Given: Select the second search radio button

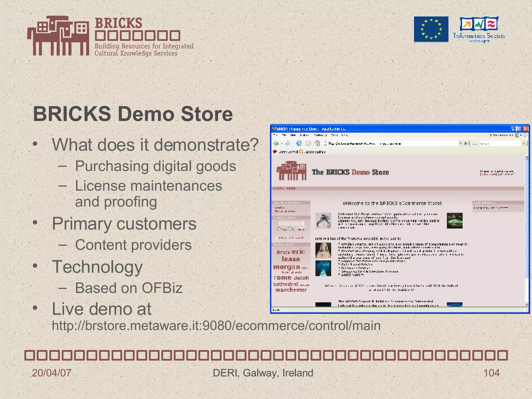Looking at the screenshot, I should [289, 229].
